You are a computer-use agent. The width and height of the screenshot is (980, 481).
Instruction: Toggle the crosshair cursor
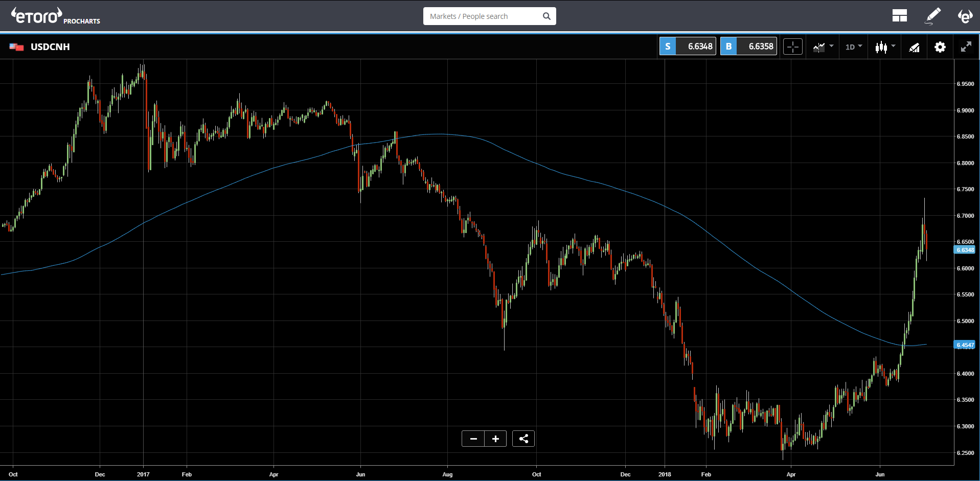tap(792, 47)
